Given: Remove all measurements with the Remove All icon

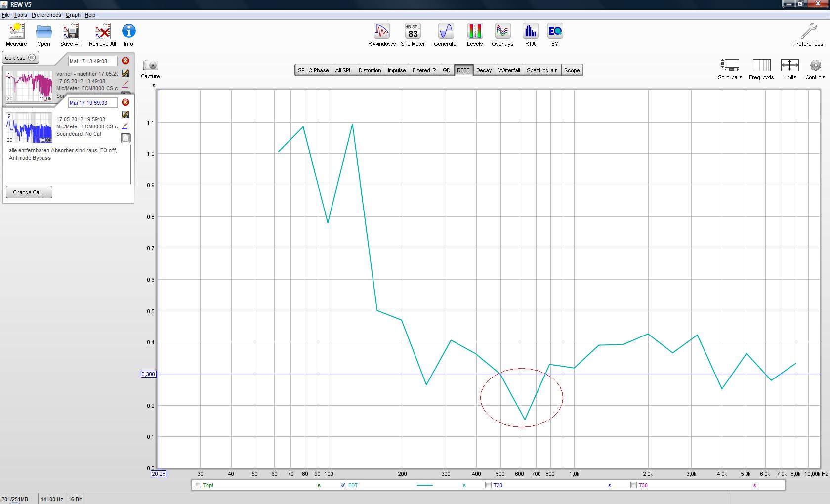Looking at the screenshot, I should (x=102, y=35).
